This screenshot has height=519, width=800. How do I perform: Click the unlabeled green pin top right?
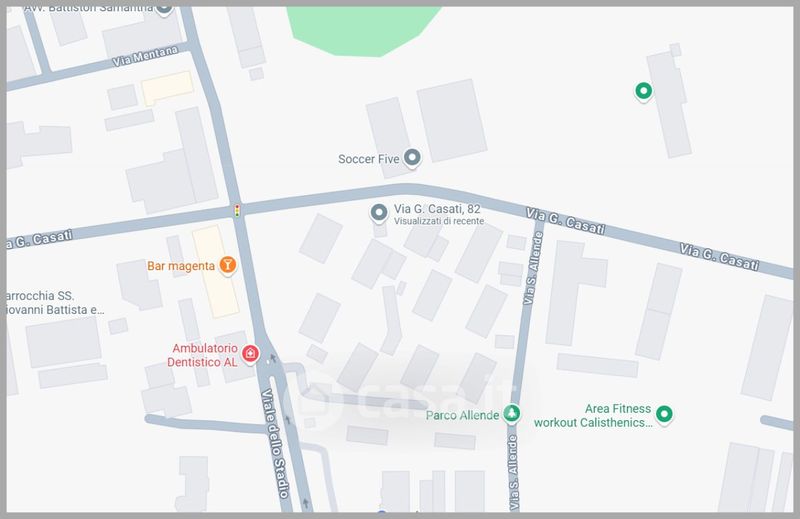pos(643,91)
